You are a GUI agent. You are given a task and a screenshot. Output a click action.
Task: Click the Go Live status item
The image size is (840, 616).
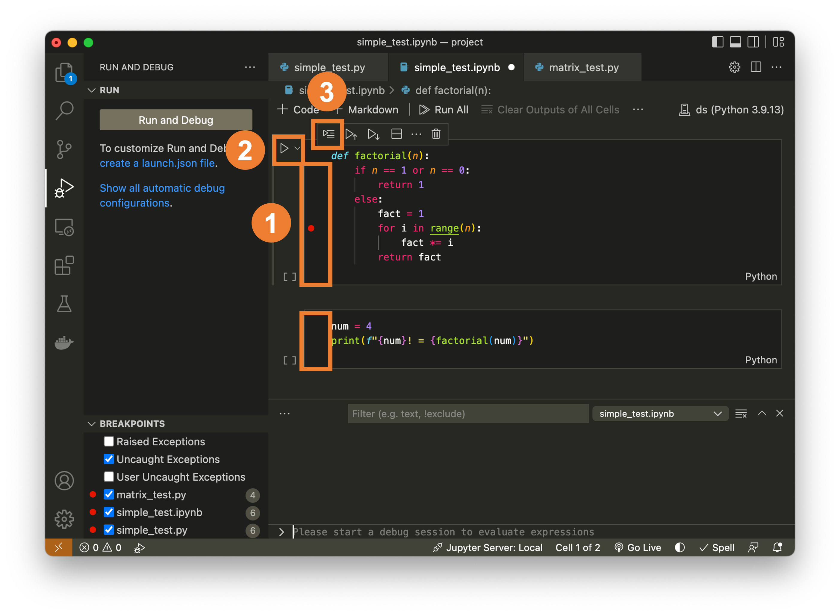(x=638, y=547)
